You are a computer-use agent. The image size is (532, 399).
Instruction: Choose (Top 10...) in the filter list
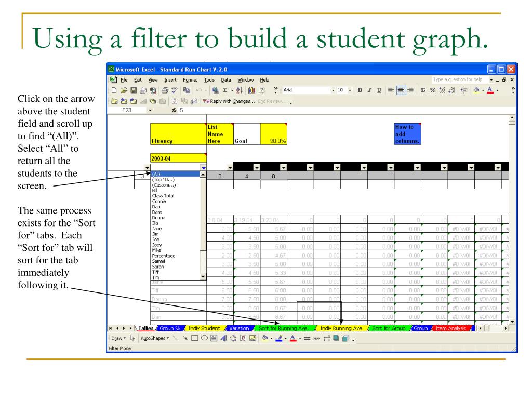175,179
